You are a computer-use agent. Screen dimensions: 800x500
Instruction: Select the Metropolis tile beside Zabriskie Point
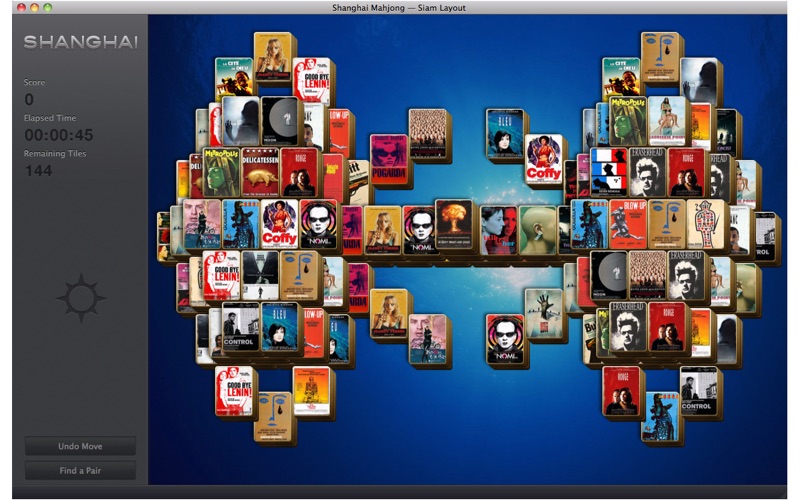(628, 121)
